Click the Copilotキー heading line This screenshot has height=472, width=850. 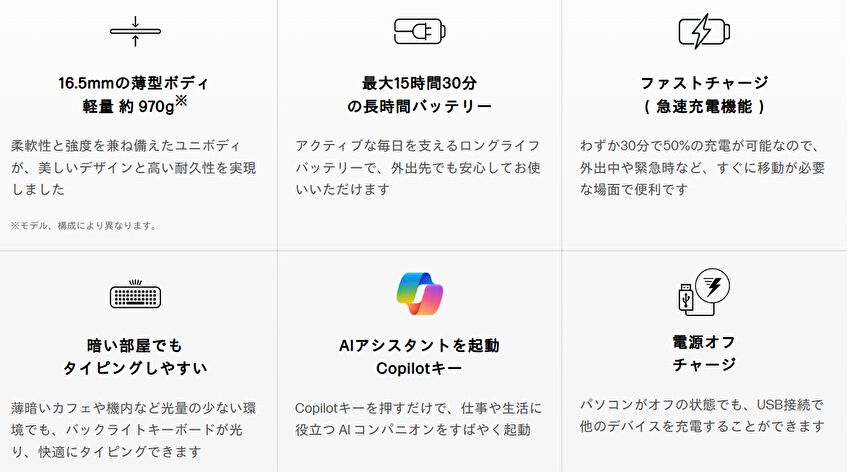pyautogui.click(x=419, y=368)
